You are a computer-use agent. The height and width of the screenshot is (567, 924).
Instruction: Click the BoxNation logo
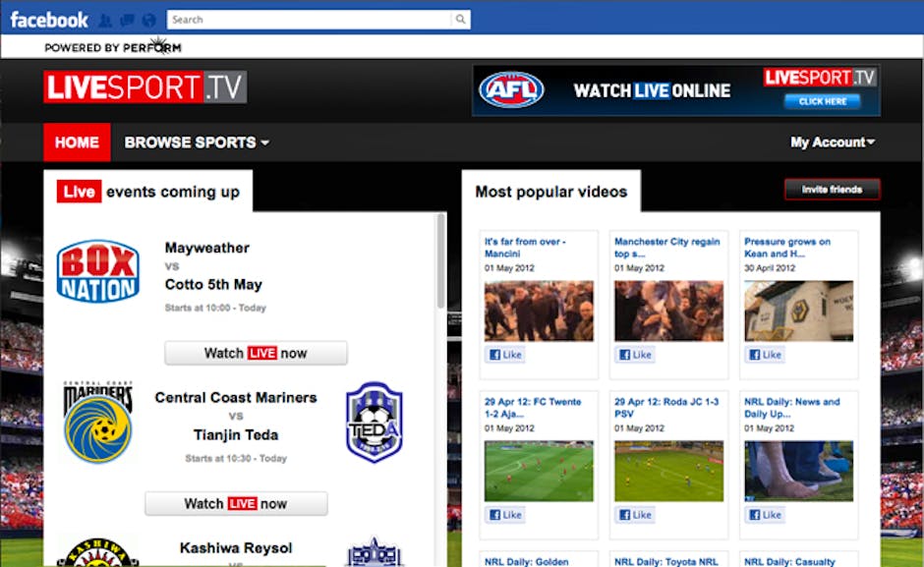click(97, 271)
